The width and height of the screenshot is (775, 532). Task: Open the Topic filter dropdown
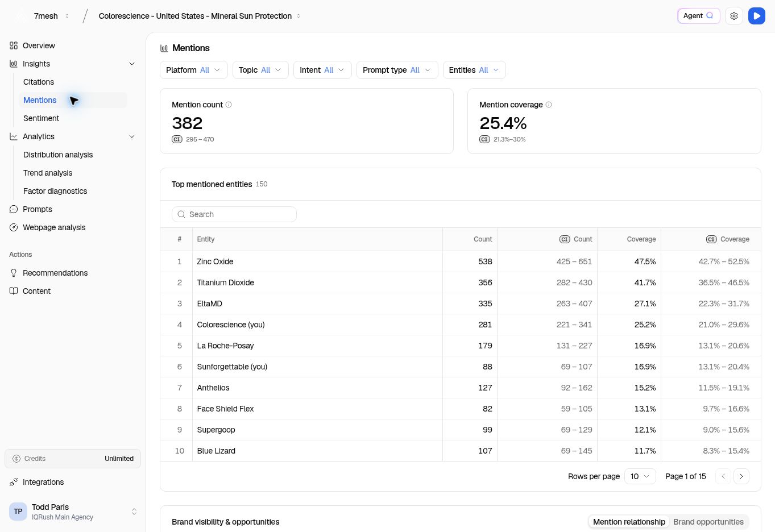[260, 70]
